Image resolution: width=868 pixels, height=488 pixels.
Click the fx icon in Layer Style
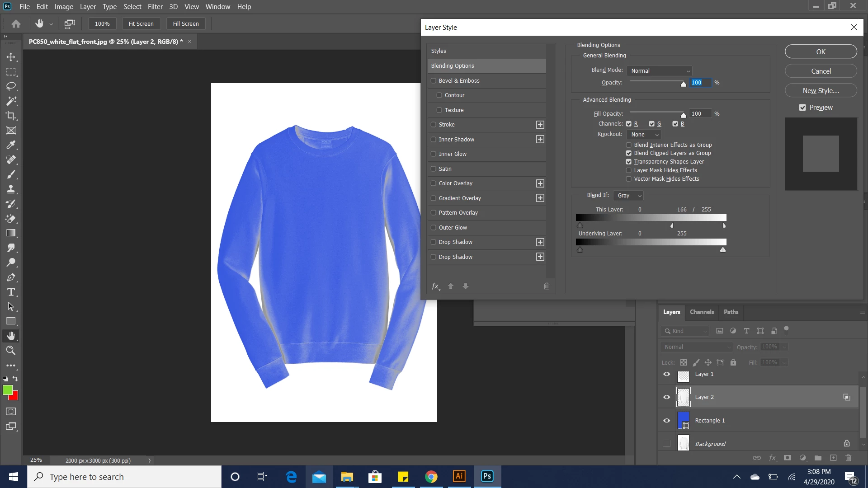point(435,286)
